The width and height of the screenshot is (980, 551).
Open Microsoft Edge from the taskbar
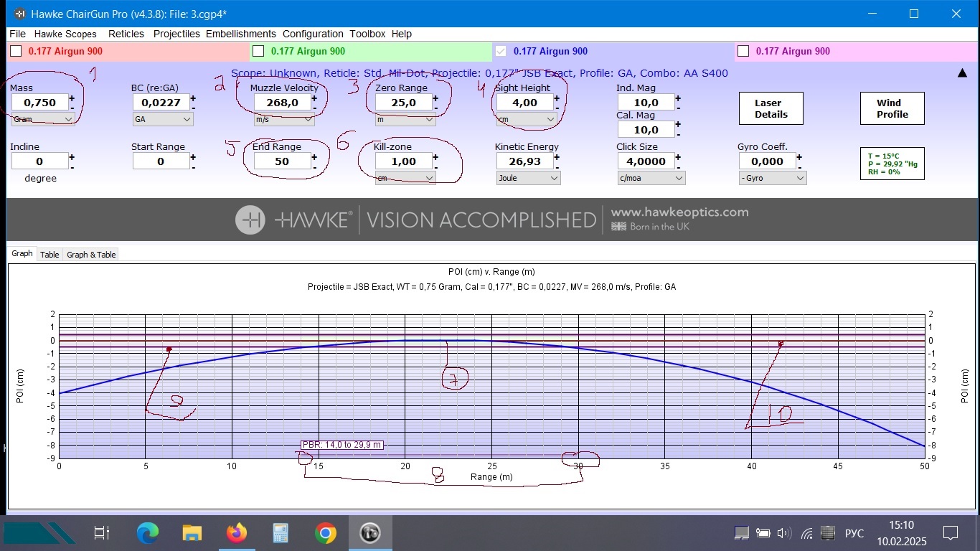148,533
